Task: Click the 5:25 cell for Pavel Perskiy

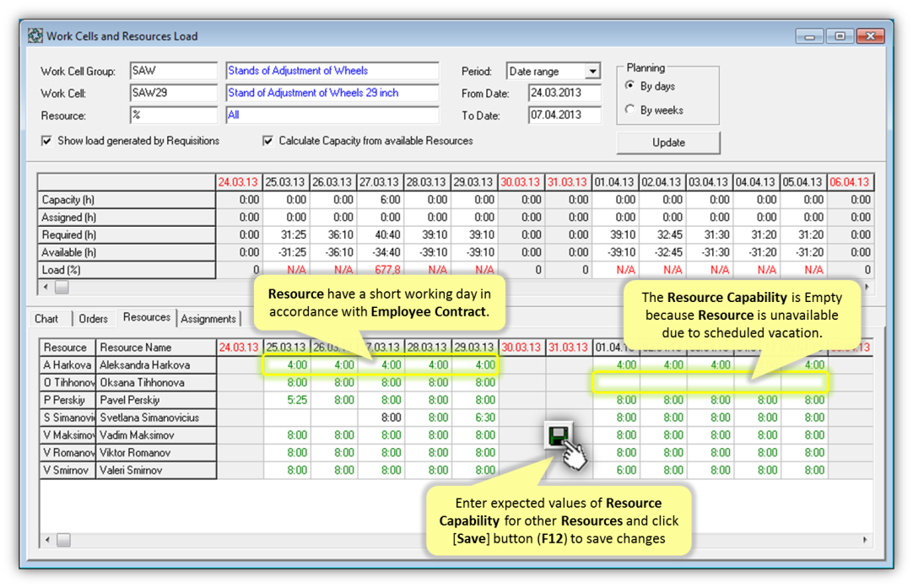Action: tap(287, 400)
